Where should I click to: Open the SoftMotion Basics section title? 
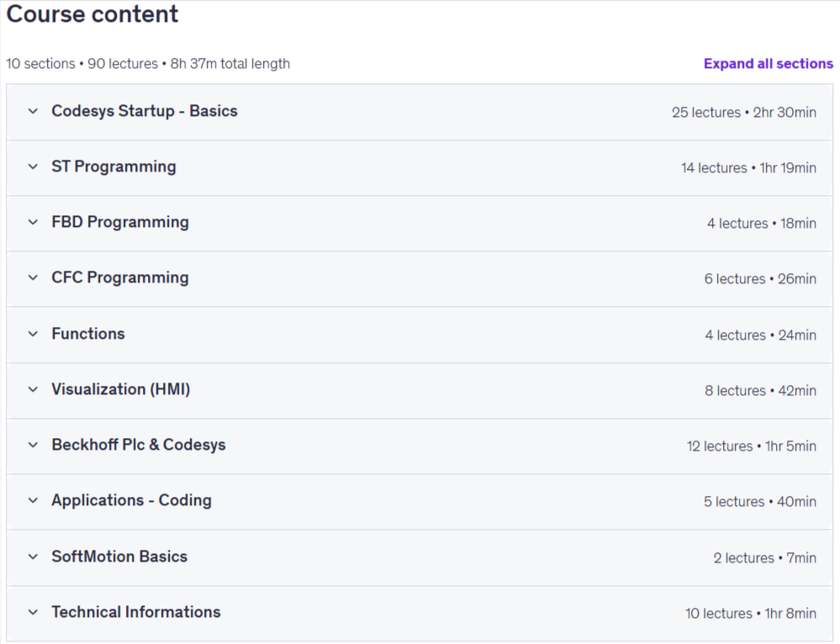[119, 556]
